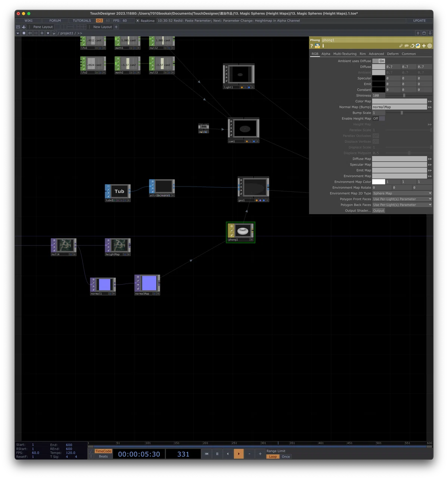Click the UPDATE button
The height and width of the screenshot is (479, 448).
419,21
